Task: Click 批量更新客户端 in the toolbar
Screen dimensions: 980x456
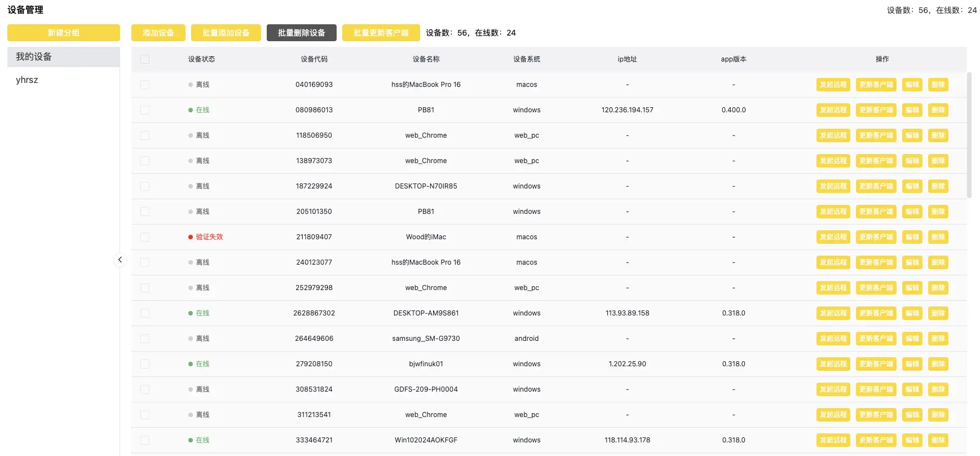Action: [381, 33]
